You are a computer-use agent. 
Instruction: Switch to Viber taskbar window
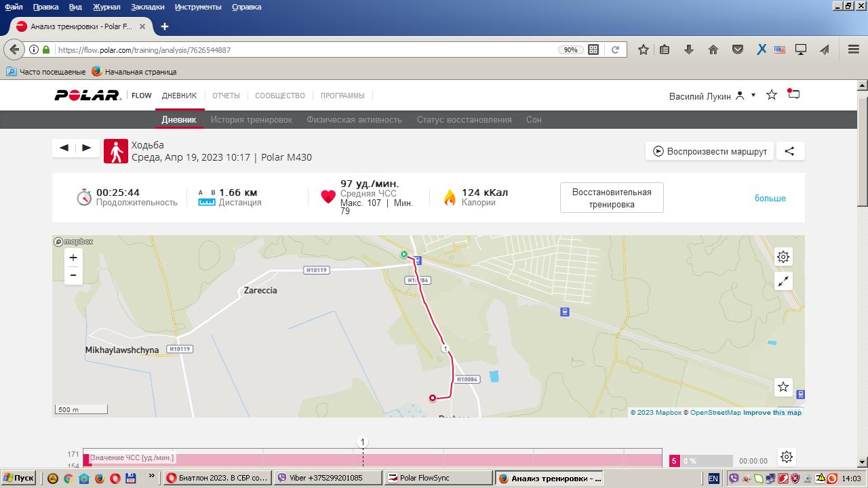pyautogui.click(x=328, y=478)
